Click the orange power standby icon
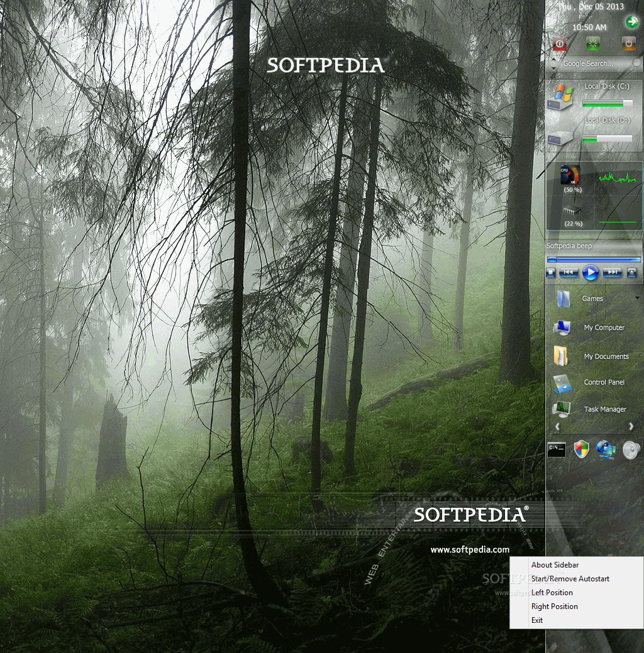The width and height of the screenshot is (644, 653). point(629,44)
